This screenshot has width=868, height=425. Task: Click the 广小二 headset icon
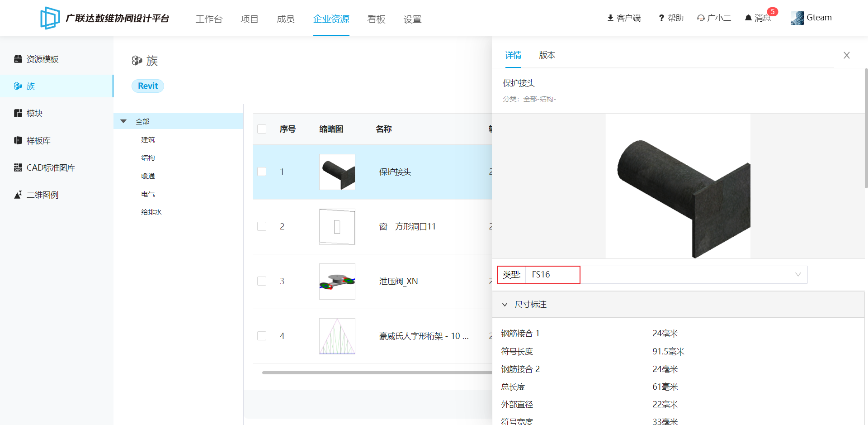[701, 18]
